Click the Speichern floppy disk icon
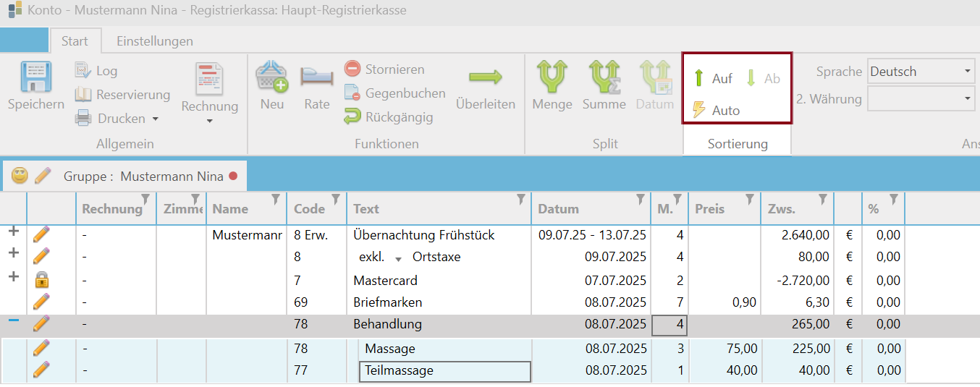The height and width of the screenshot is (387, 980). click(x=36, y=77)
